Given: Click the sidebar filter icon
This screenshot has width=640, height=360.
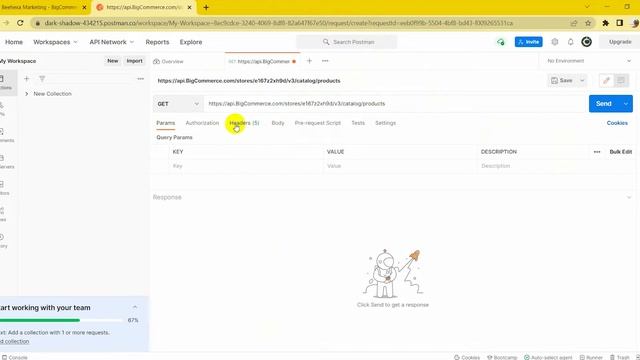Looking at the screenshot, I should (x=42, y=79).
